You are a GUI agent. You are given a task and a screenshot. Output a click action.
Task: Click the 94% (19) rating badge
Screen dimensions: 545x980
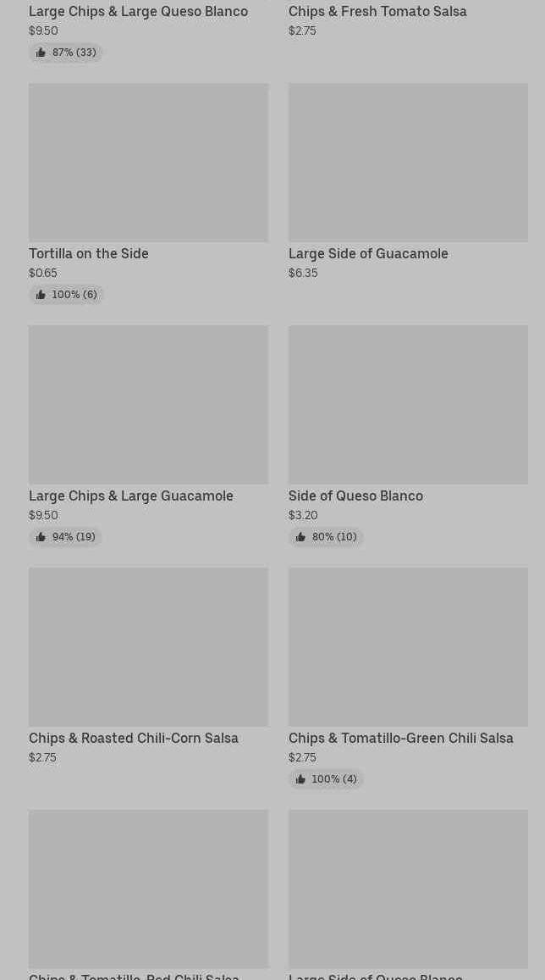pos(66,537)
